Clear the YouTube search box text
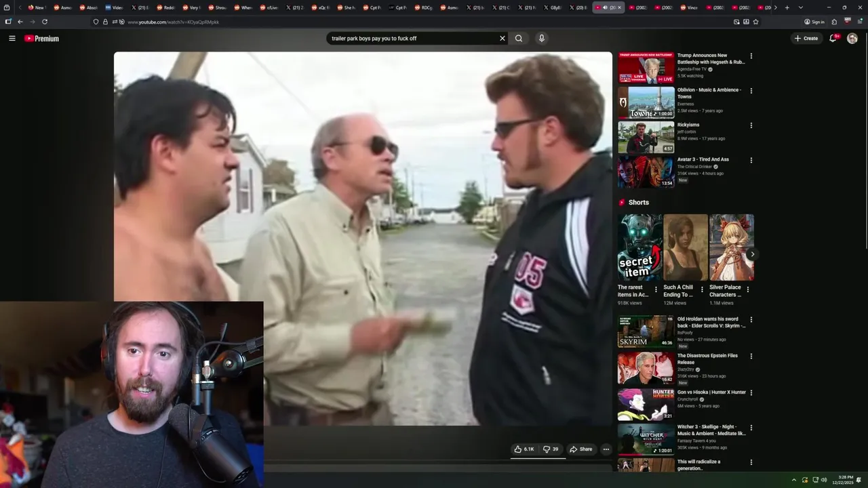 click(x=502, y=39)
